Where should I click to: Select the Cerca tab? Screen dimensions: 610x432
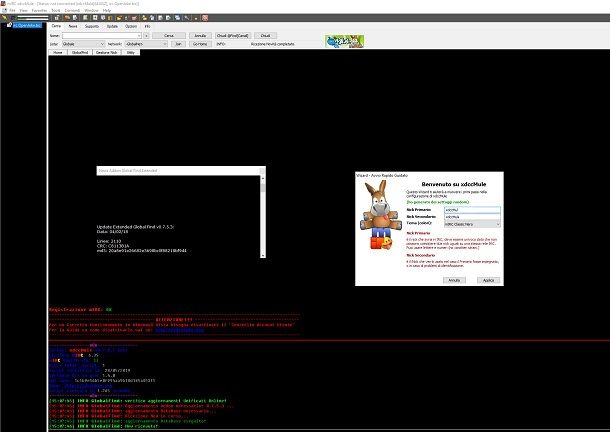[x=56, y=26]
